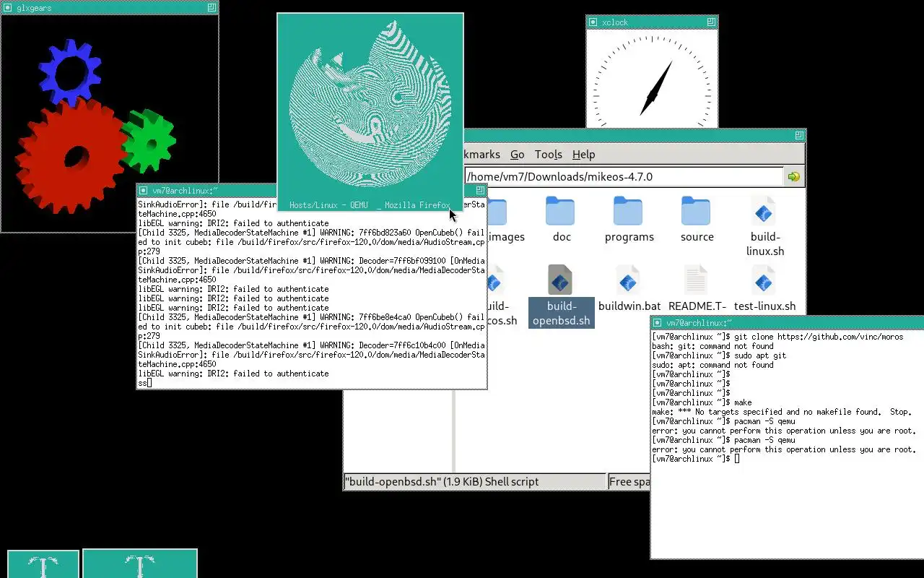Click the "git clone https://github.com/vinc/moros" terminal line
924x578 pixels.
click(x=777, y=337)
